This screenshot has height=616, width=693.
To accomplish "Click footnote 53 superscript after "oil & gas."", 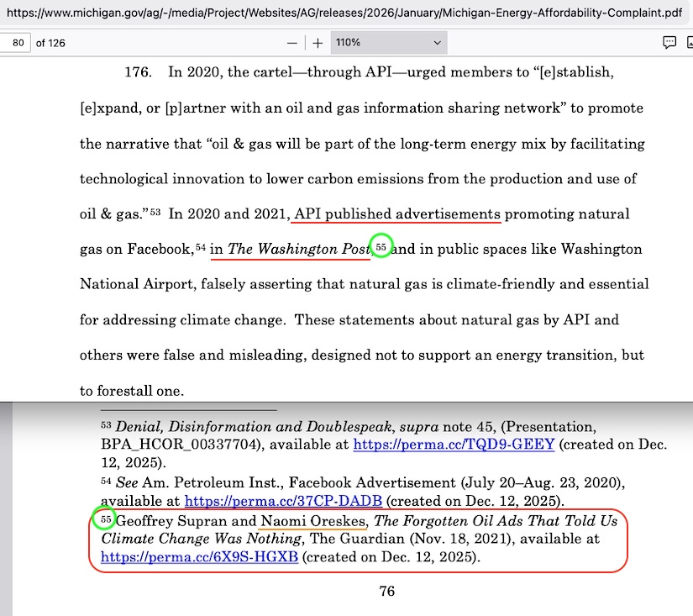I will coord(155,213).
